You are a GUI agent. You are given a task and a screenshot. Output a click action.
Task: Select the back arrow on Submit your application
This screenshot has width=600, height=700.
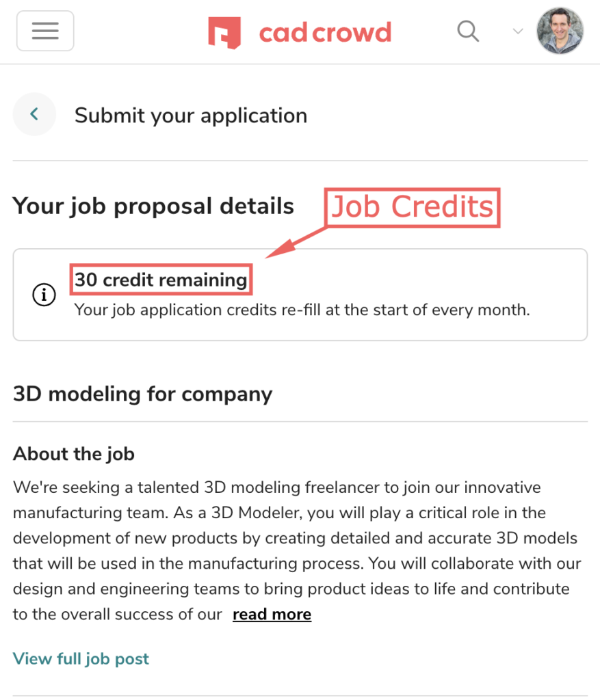(x=34, y=114)
